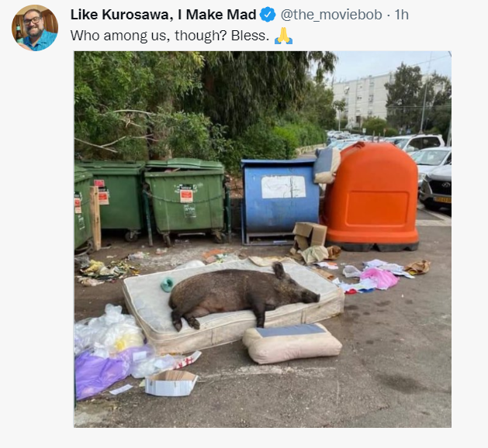Image resolution: width=488 pixels, height=448 pixels.
Task: Click the blue verified checkmark badge
Action: [268, 15]
